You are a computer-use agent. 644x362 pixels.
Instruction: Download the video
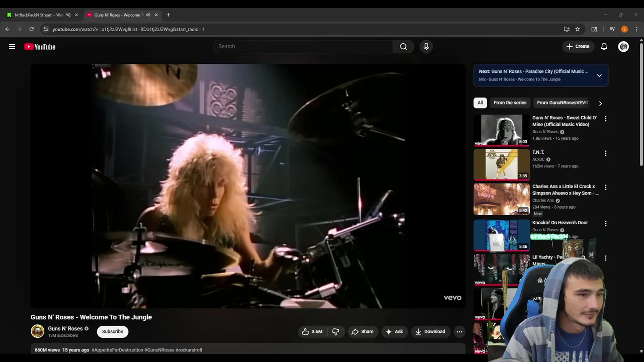pos(430,332)
